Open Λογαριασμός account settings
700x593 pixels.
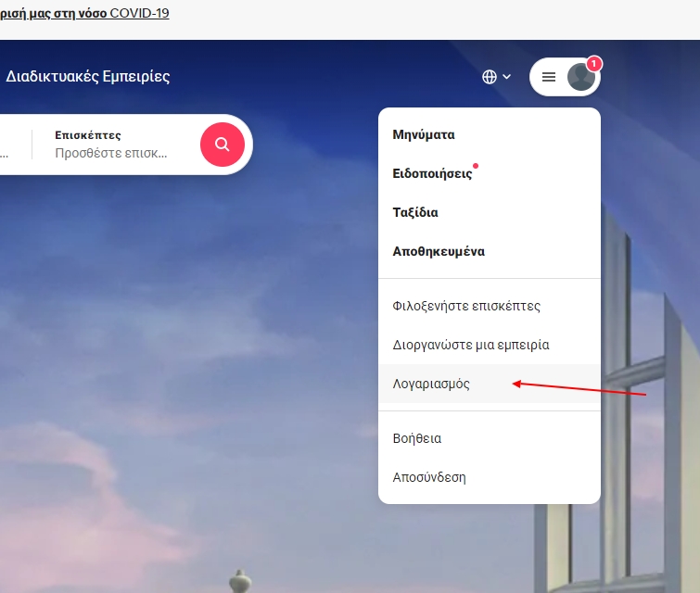point(431,384)
